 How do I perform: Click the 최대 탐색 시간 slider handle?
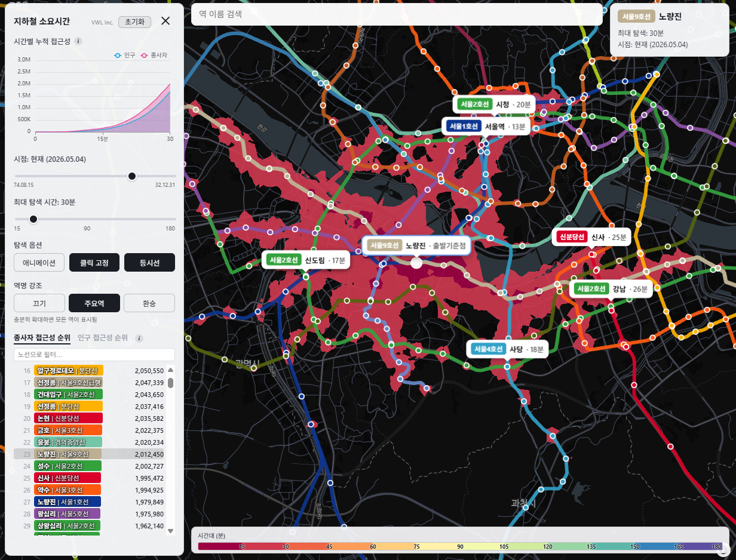click(33, 219)
